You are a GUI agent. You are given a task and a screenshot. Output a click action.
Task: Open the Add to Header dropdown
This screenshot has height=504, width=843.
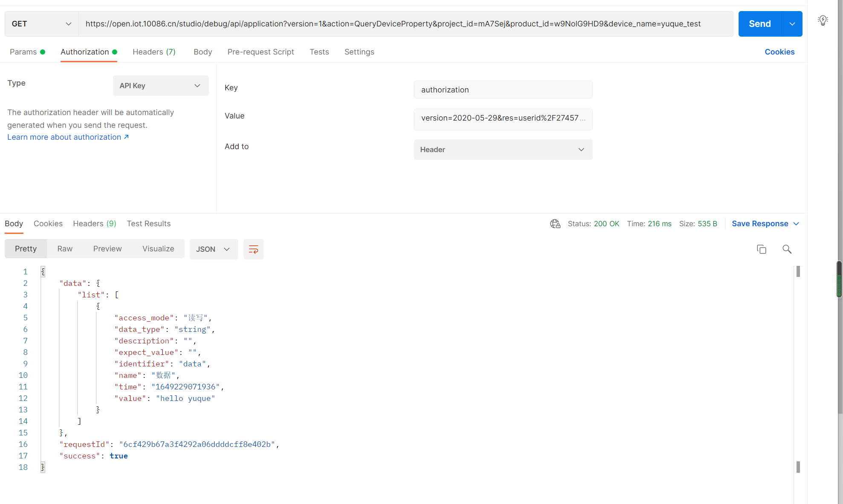point(503,150)
